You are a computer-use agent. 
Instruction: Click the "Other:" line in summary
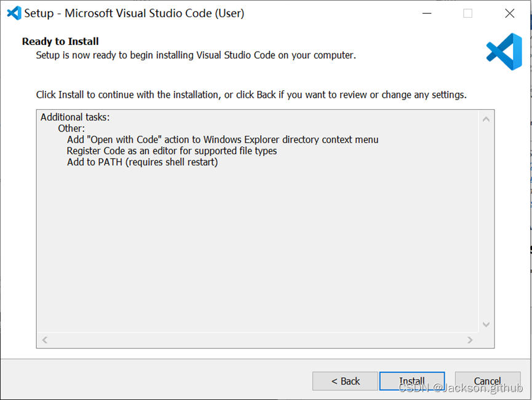pos(71,128)
